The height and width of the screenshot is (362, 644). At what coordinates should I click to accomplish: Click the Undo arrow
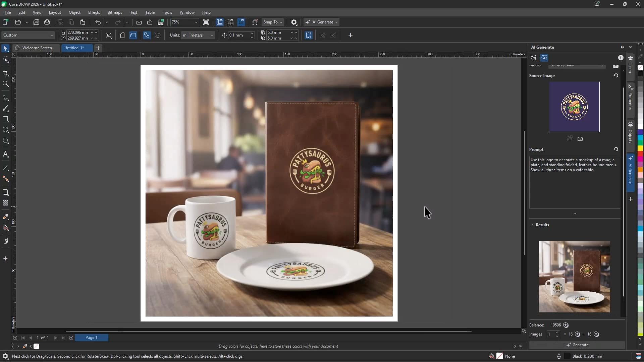[x=98, y=22]
